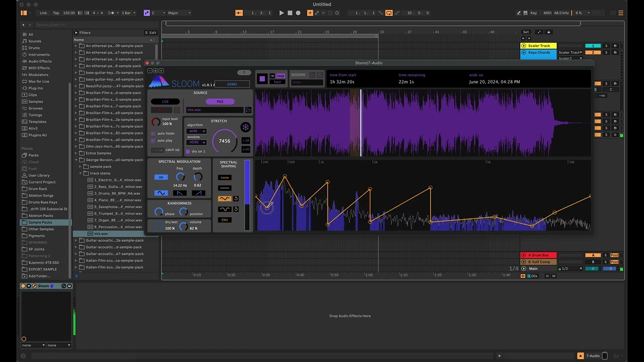Select mix.wav in the browser list
The height and width of the screenshot is (362, 644).
(x=101, y=234)
